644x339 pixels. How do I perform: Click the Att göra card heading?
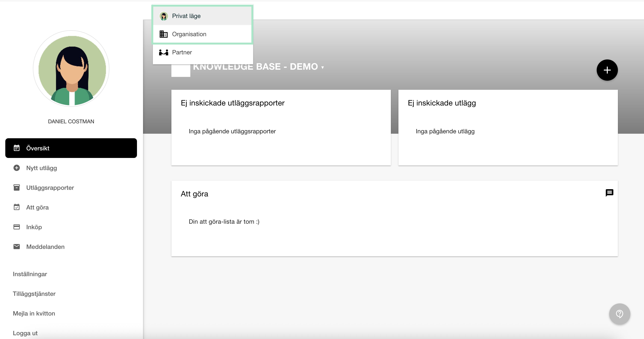point(194,194)
